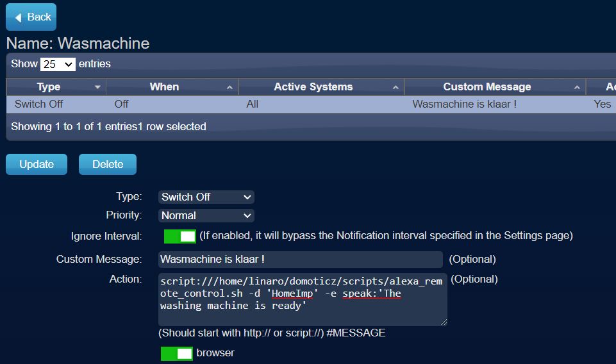Update the selected notification
Screen dimensions: 616x364
pos(37,164)
